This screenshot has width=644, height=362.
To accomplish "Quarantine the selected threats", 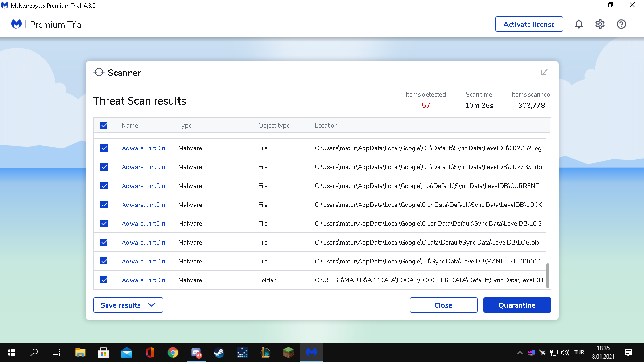I will [x=517, y=305].
